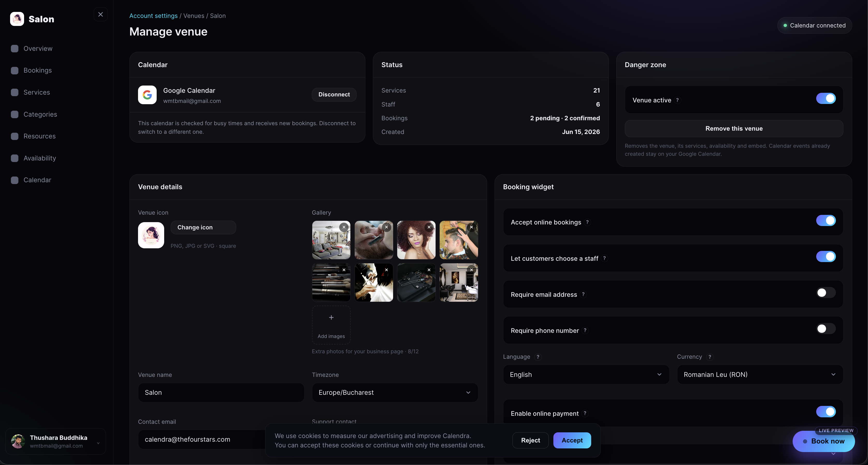This screenshot has width=868, height=465.
Task: Turn on Require phone number
Action: (826, 329)
